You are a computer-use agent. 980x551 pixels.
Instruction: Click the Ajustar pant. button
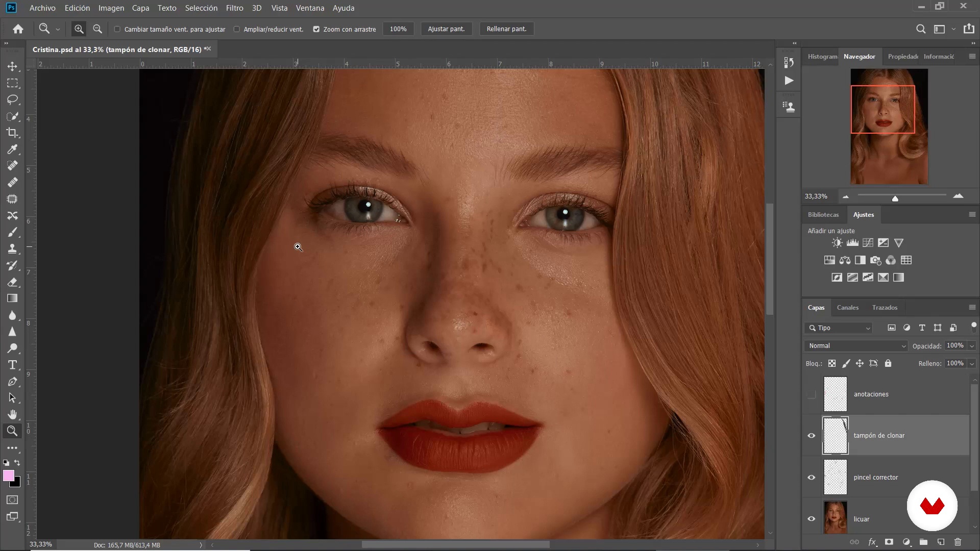[x=446, y=29]
